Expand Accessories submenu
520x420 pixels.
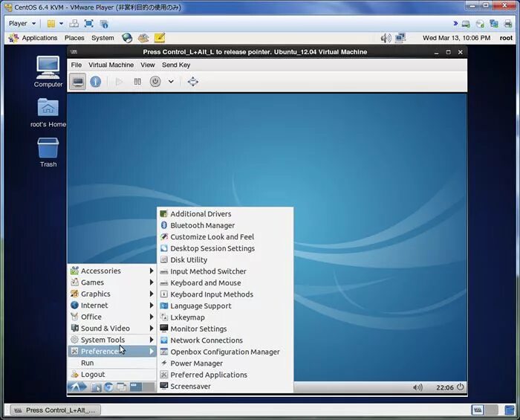coord(112,271)
